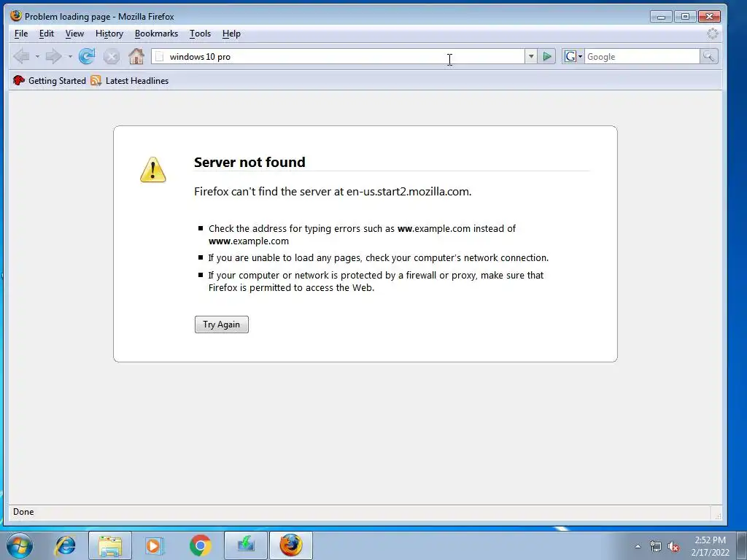Open the History menu

[x=109, y=34]
